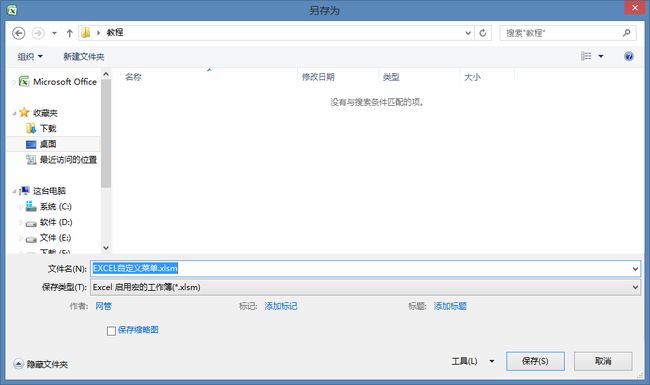The width and height of the screenshot is (650, 385).
Task: Open 文件 (E:) drive
Action: (x=49, y=238)
